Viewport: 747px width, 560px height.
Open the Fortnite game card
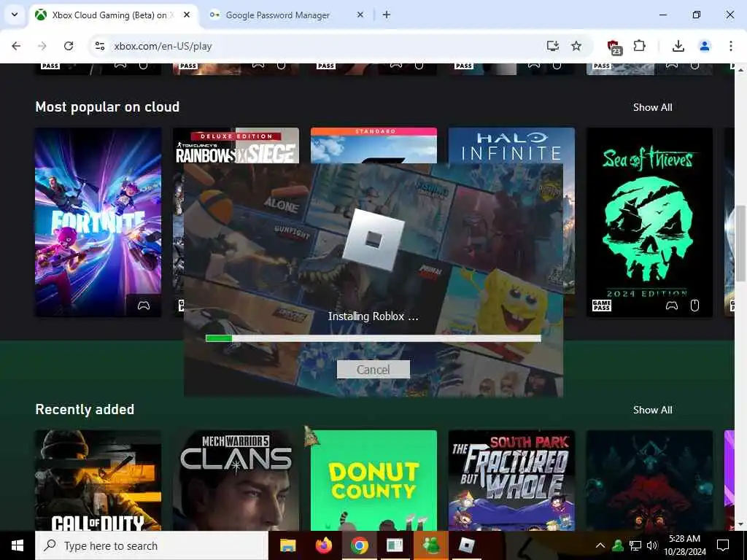(x=98, y=222)
